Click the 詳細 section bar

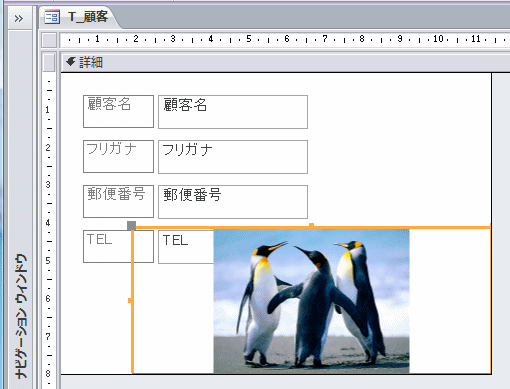click(285, 63)
